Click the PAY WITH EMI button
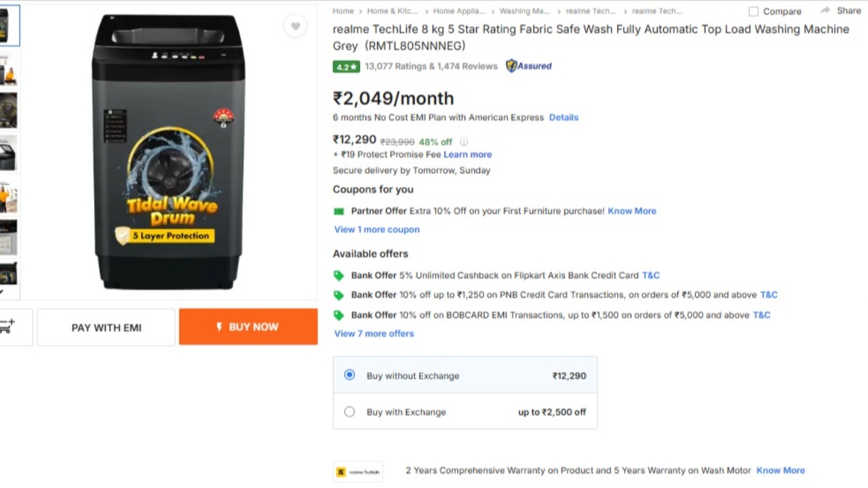Image resolution: width=868 pixels, height=488 pixels. [x=106, y=327]
